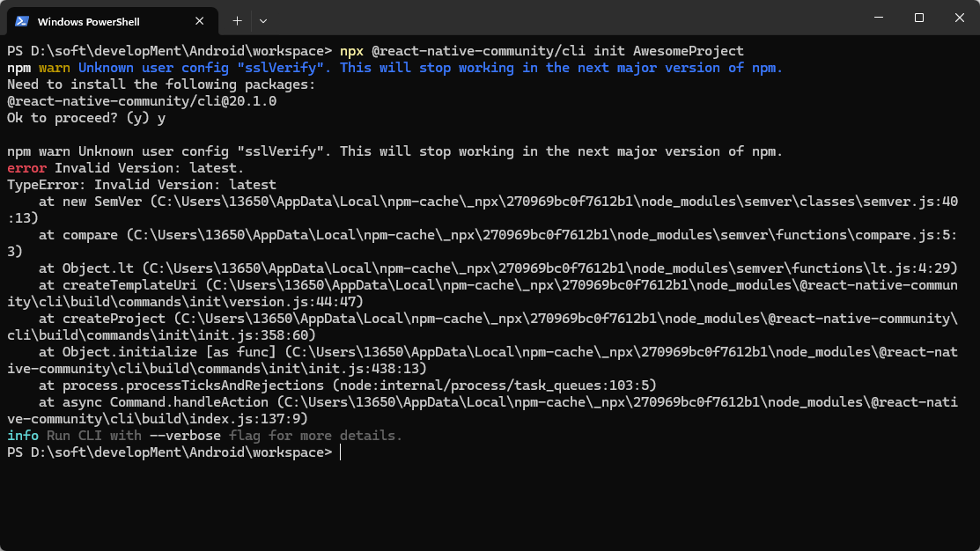The width and height of the screenshot is (980, 551).
Task: Click the cyan 'info' word
Action: click(23, 436)
